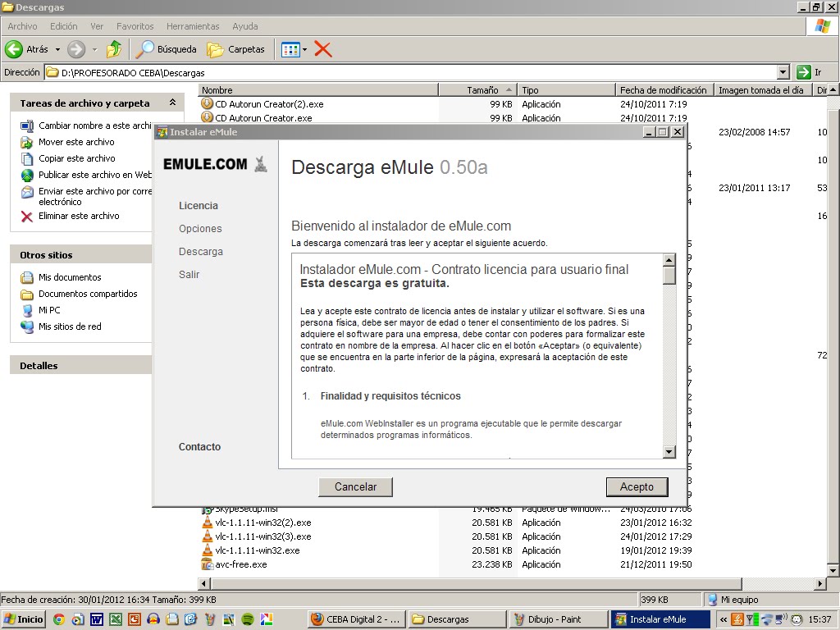Open Archivo menu in Descargas window
Screen dimensions: 840x630
pyautogui.click(x=22, y=26)
